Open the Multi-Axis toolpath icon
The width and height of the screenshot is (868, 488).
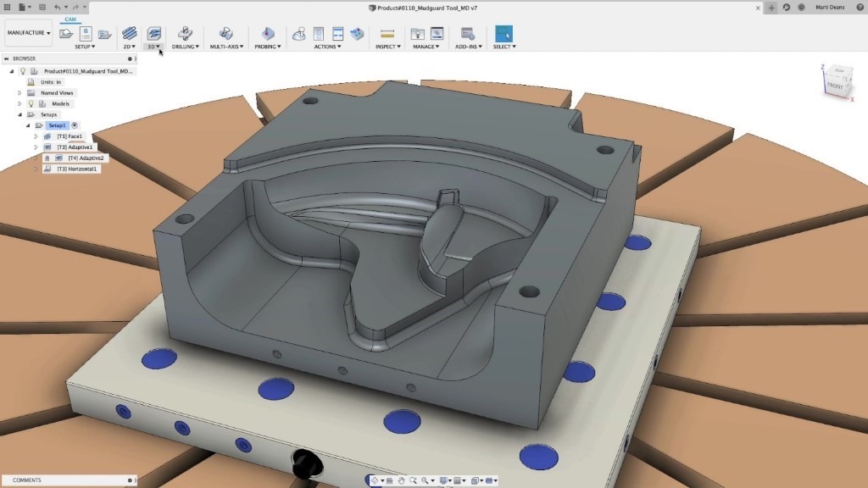(x=225, y=34)
